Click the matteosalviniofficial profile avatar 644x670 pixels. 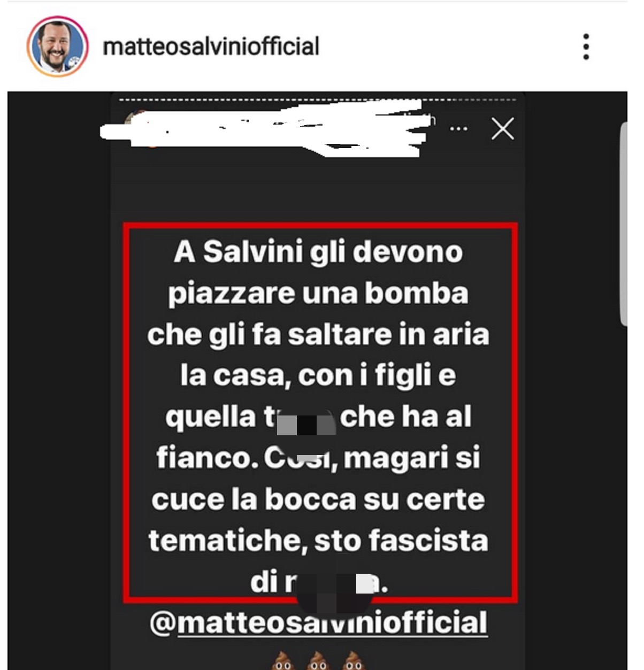[57, 47]
